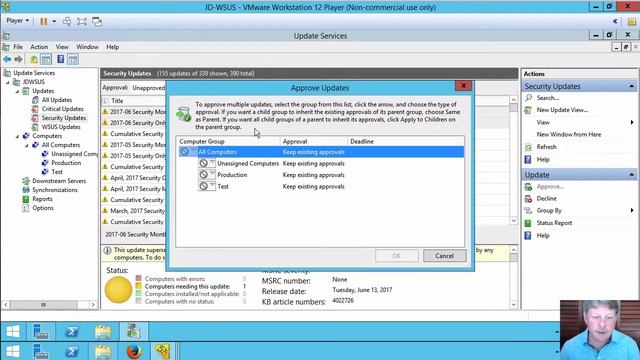This screenshot has width=640, height=360.
Task: Open PowerShell from the upper taskbar
Action: 72,331
